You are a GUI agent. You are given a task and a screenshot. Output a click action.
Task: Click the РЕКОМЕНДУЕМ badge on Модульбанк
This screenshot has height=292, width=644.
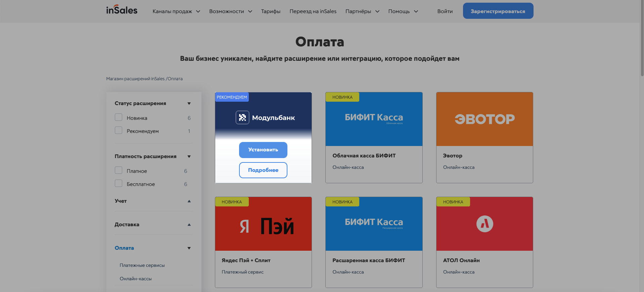232,97
